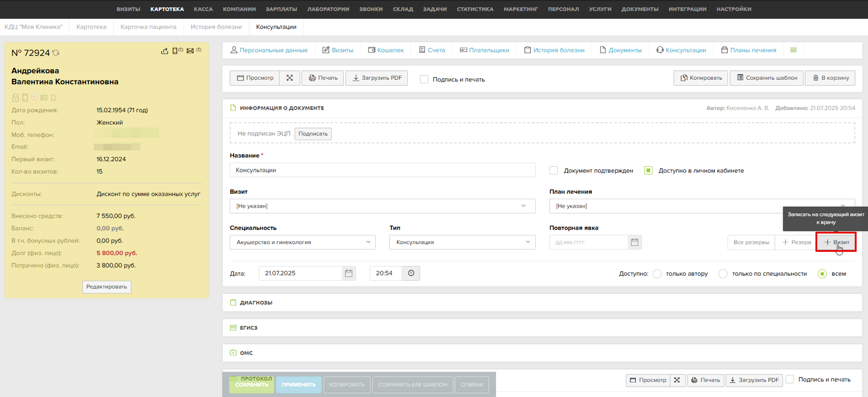
Task: Open the Документы patient tab
Action: 621,50
